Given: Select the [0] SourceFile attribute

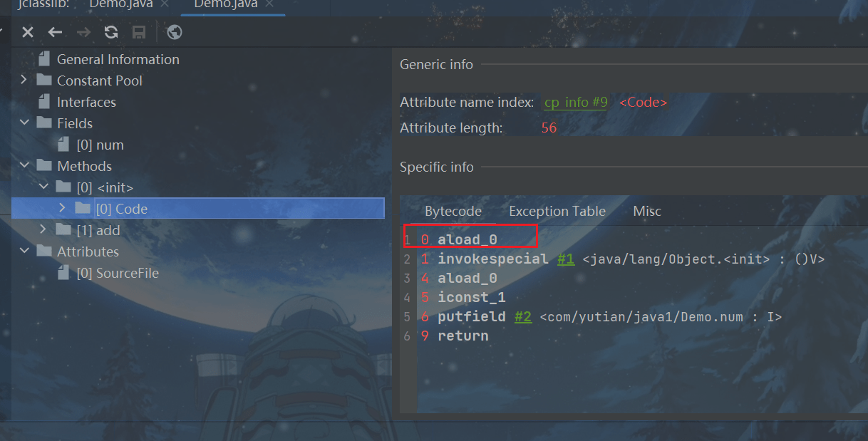Looking at the screenshot, I should (x=117, y=273).
